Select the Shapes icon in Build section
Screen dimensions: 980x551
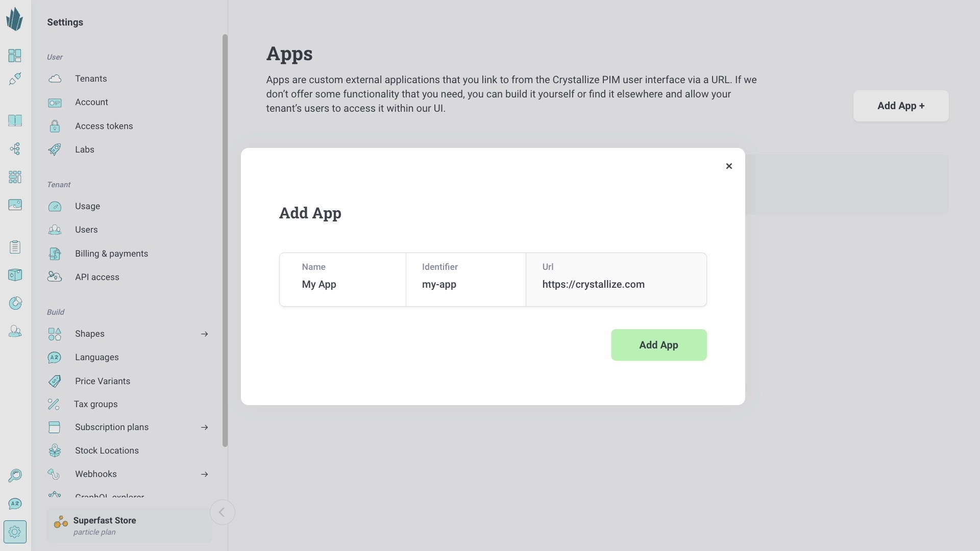tap(55, 333)
